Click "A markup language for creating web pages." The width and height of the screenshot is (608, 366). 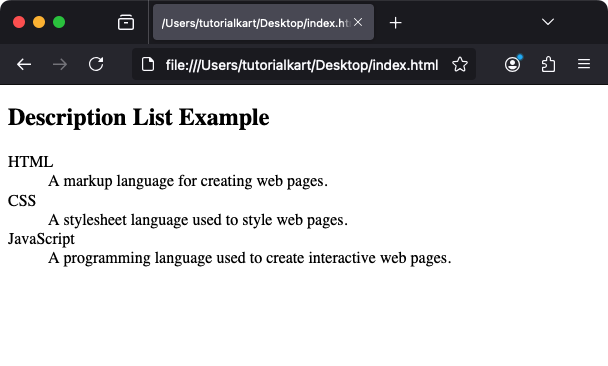pos(188,181)
